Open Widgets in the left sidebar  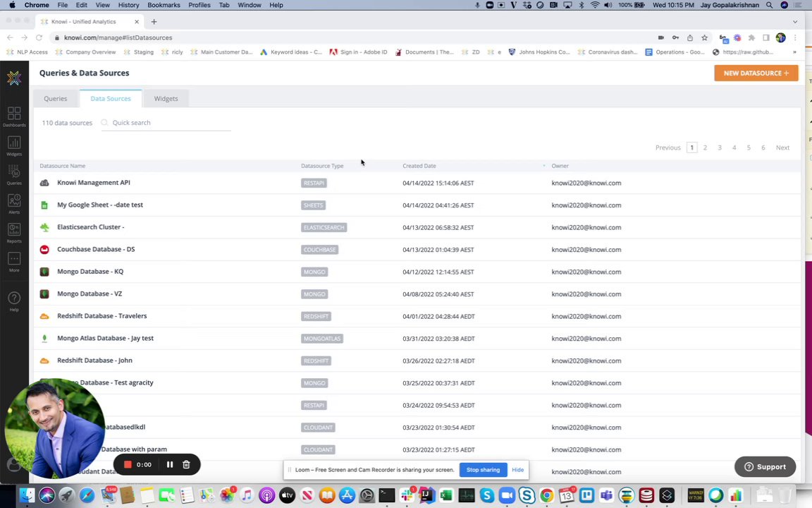coord(14,145)
